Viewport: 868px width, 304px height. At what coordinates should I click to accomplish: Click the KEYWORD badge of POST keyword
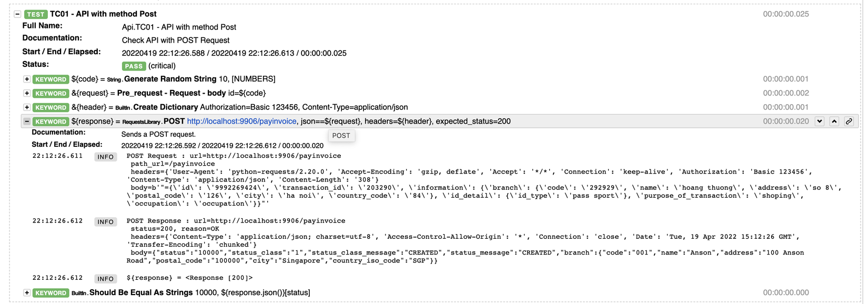[51, 121]
